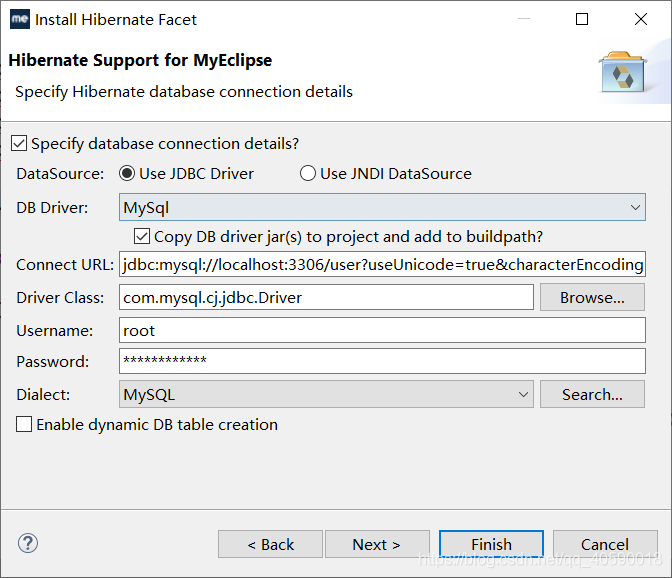
Task: Uncheck Specify database connection details checkbox
Action: tap(19, 144)
